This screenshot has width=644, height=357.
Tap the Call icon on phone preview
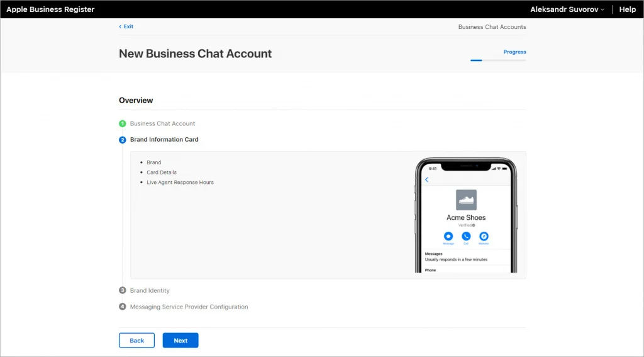click(466, 236)
